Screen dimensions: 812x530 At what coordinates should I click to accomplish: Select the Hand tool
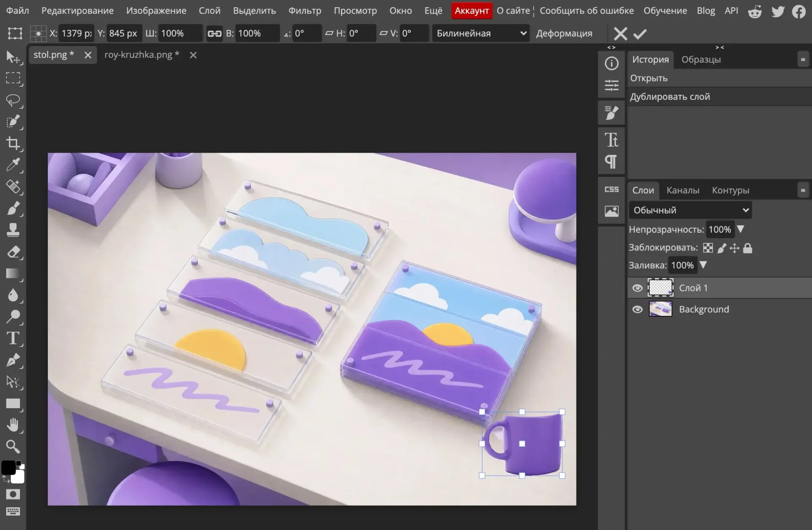[13, 425]
